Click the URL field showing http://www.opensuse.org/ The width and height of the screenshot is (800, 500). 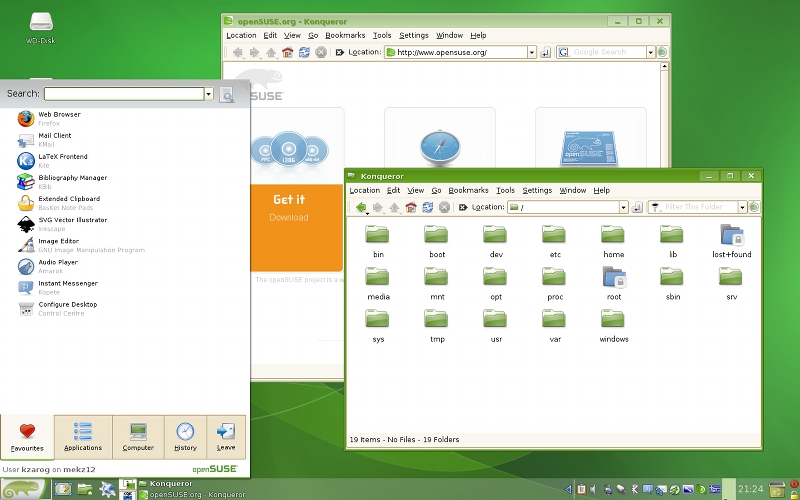456,52
